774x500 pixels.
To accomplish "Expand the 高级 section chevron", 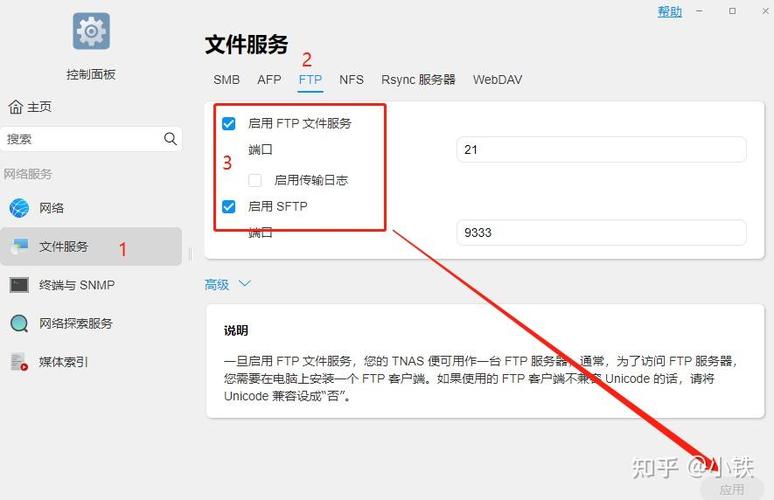I will [x=245, y=283].
